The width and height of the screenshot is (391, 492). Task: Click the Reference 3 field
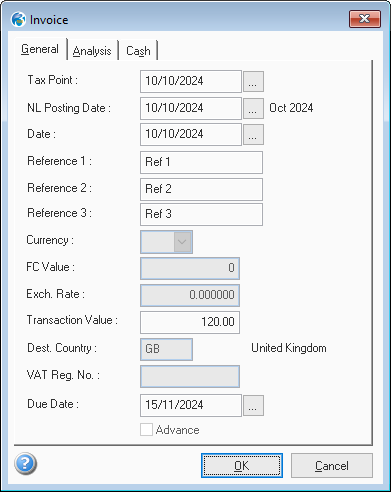click(x=201, y=214)
